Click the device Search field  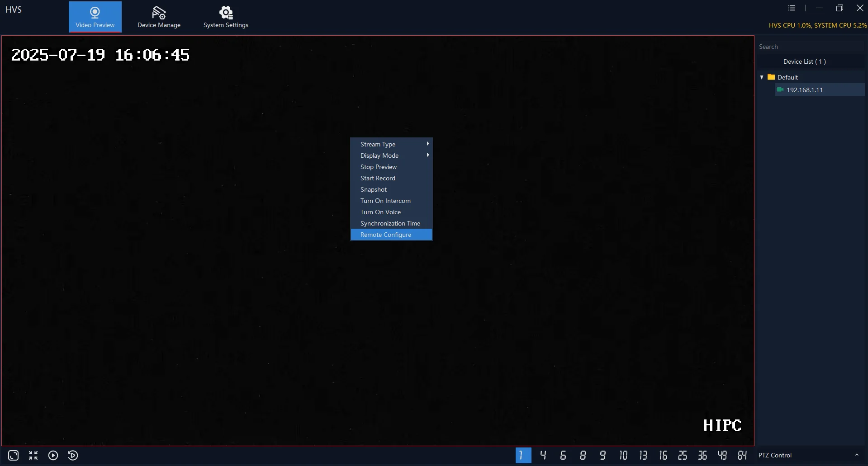point(810,47)
